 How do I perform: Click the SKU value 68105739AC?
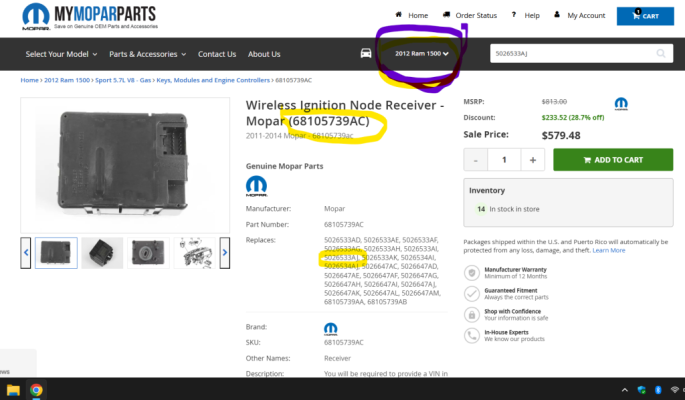click(343, 342)
